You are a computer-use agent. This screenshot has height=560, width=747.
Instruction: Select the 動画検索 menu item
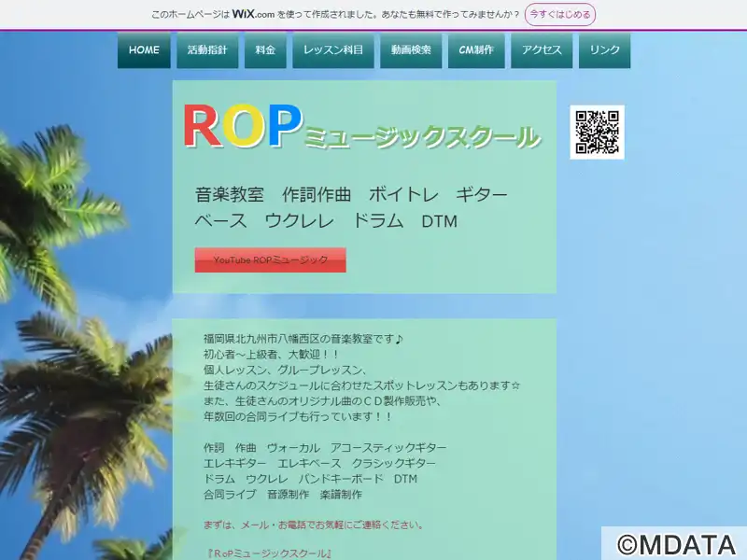(411, 50)
